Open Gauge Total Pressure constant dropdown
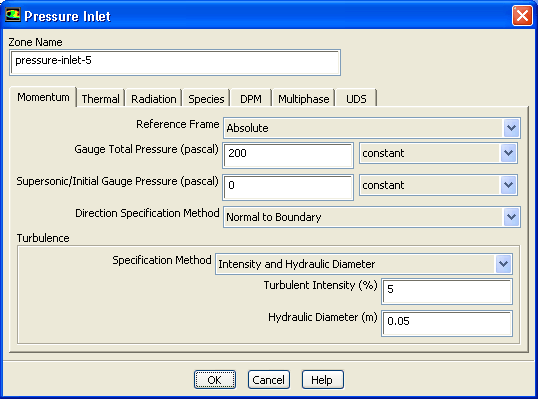Viewport: 538px width, 399px height. 438,153
